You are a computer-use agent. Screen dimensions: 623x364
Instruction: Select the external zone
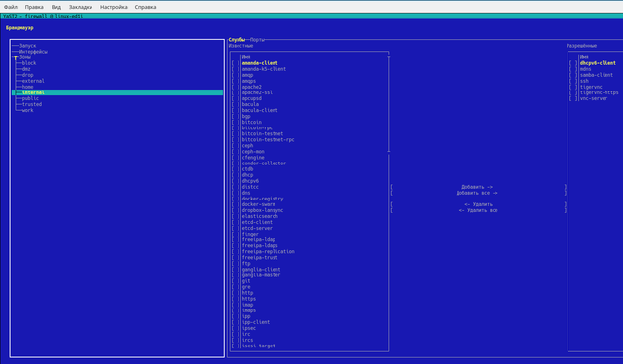(x=33, y=81)
